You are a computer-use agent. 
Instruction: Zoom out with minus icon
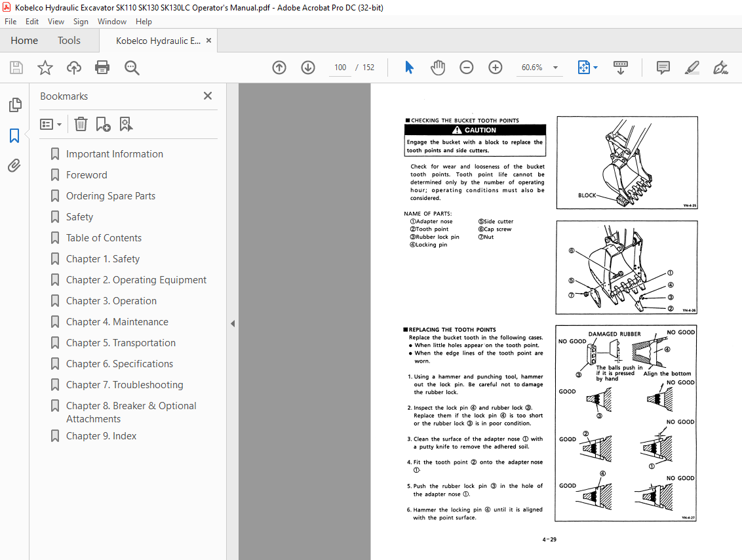[x=467, y=68]
